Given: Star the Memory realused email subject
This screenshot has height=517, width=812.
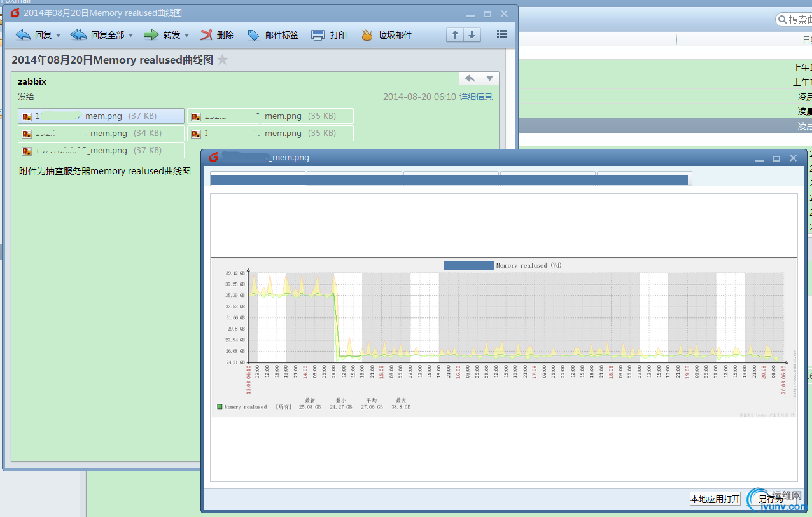Looking at the screenshot, I should tap(222, 60).
